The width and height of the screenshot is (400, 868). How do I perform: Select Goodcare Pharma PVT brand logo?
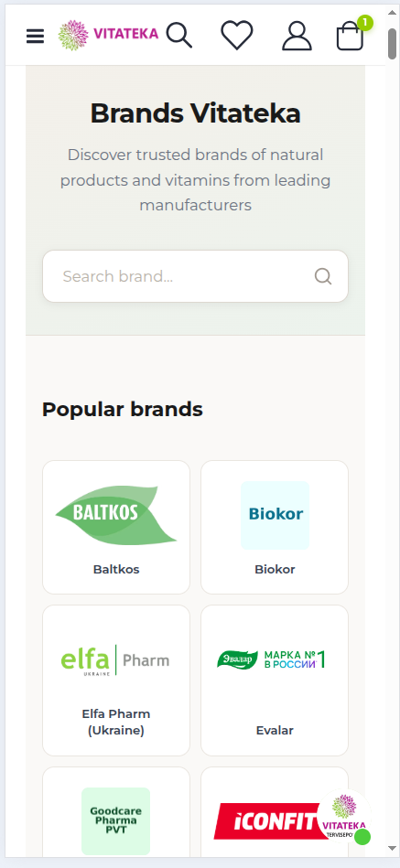[115, 821]
